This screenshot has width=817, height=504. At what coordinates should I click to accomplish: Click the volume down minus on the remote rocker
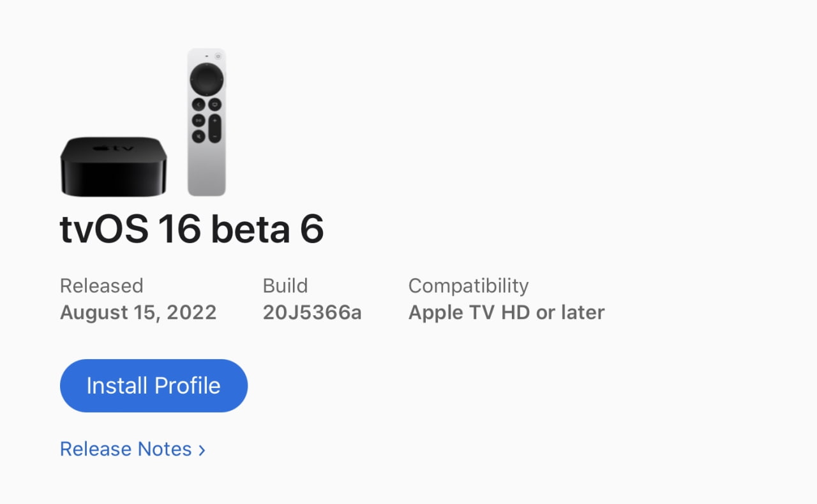[214, 135]
